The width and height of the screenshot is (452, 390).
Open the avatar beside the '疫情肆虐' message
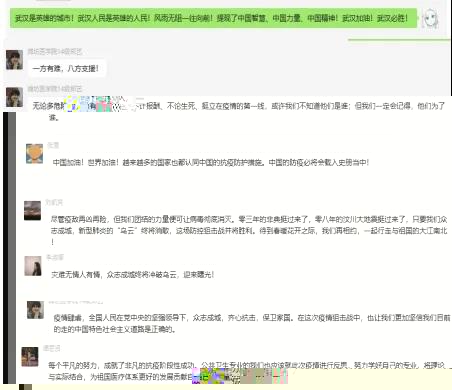(35, 310)
